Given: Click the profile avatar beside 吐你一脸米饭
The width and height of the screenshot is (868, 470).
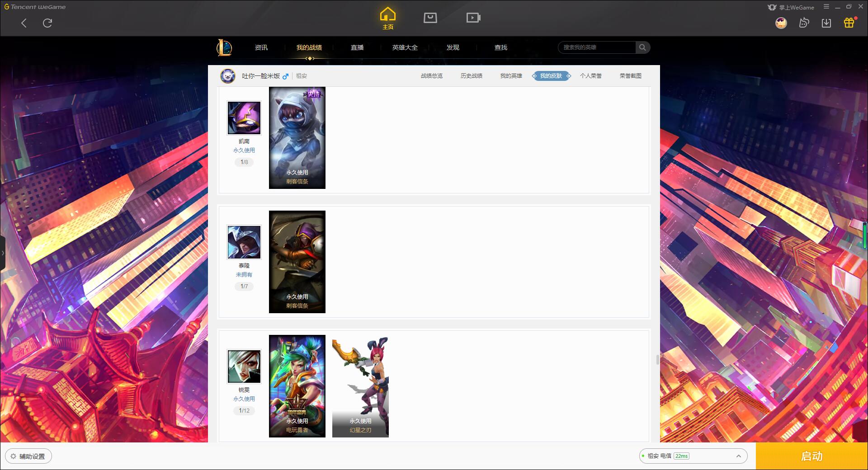Looking at the screenshot, I should coord(228,76).
